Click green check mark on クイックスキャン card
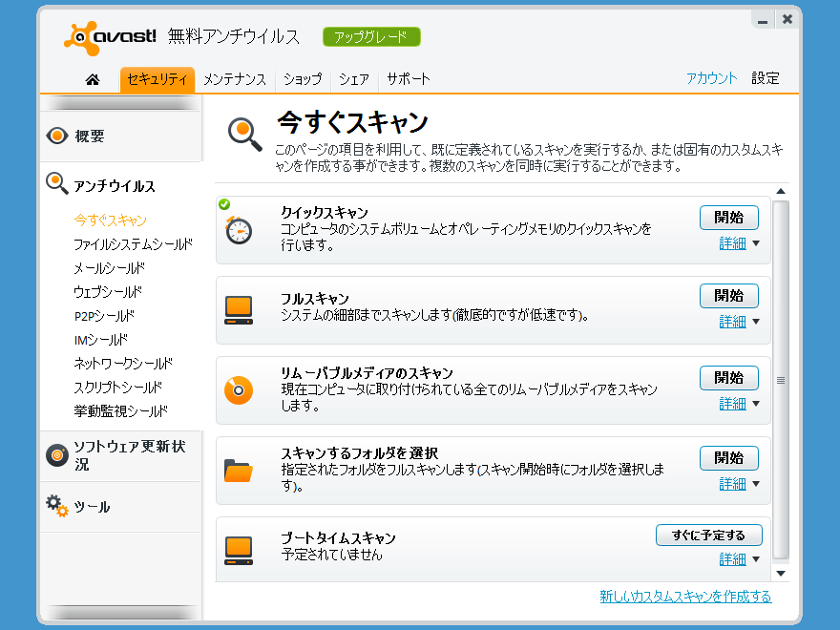840x630 pixels. 224,204
